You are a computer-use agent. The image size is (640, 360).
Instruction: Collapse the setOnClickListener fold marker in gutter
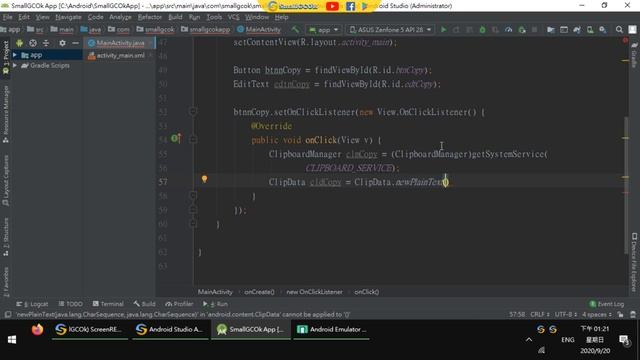(x=193, y=111)
